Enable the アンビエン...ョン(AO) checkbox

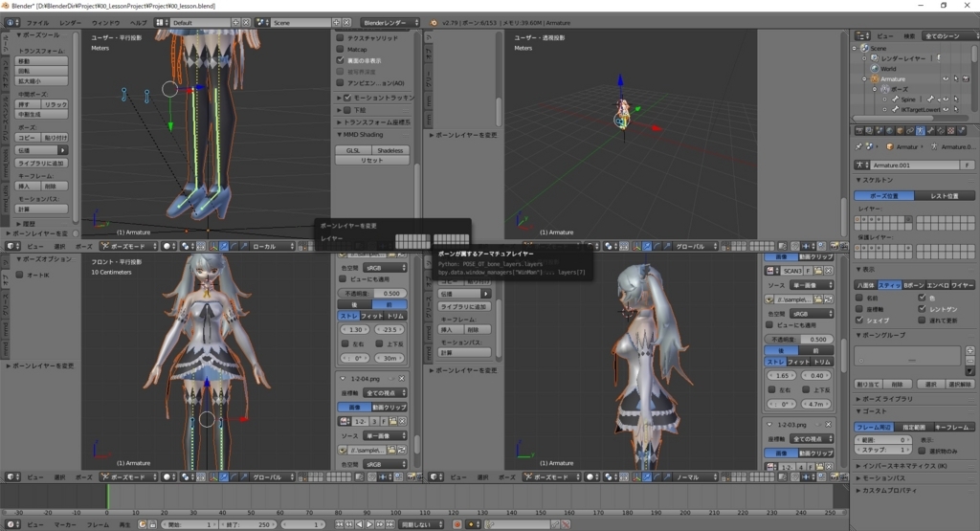[341, 82]
